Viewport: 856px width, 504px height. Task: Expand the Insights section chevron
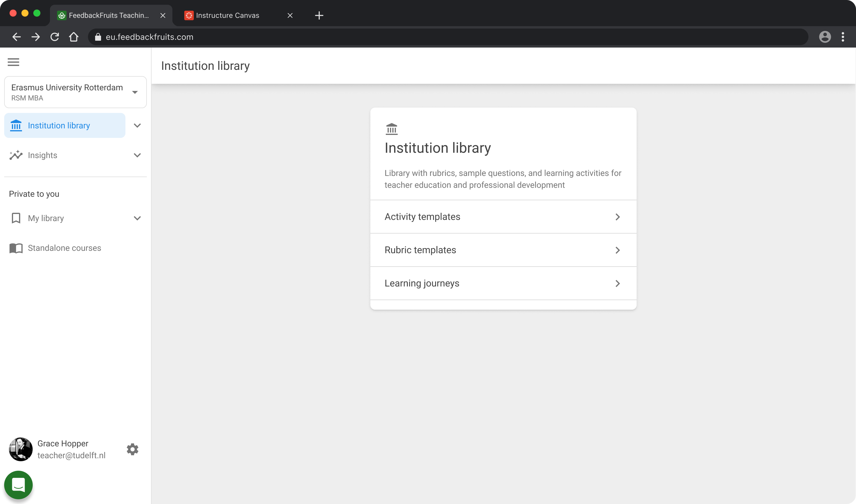tap(137, 155)
